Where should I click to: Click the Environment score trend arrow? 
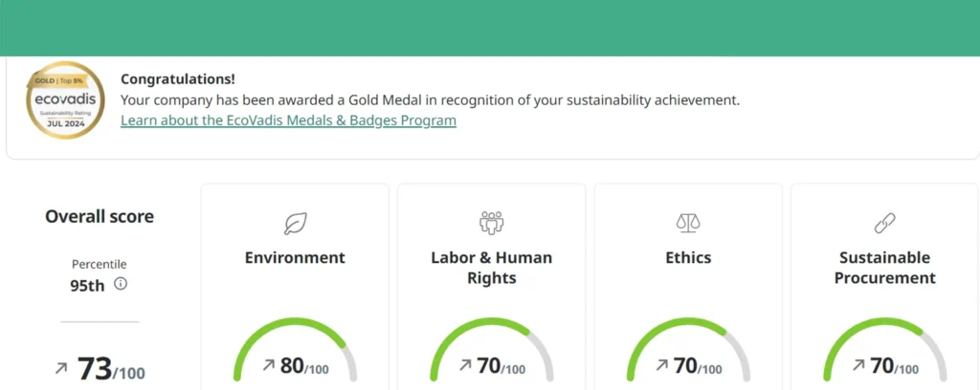[x=269, y=365]
